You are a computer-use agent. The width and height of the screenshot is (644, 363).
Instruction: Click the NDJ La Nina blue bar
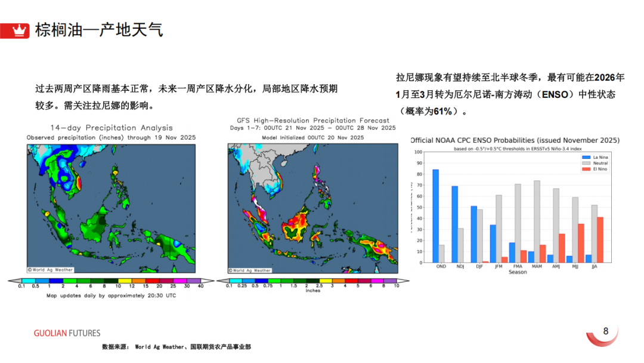(x=455, y=224)
